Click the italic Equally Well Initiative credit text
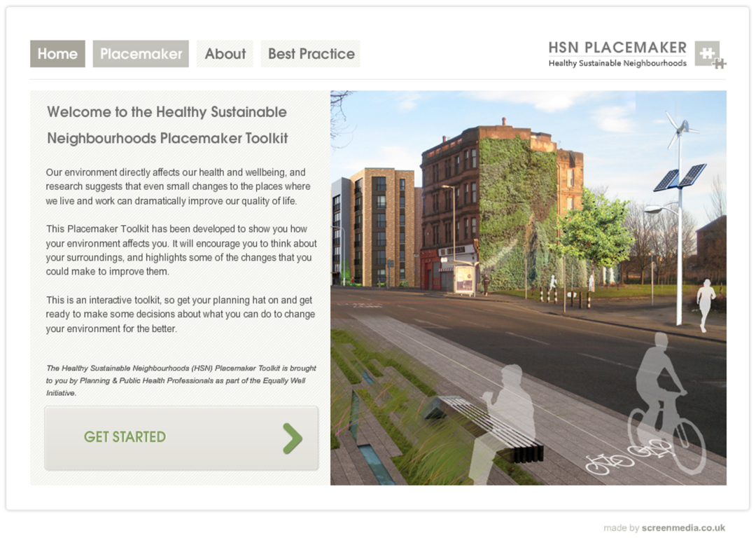This screenshot has height=538, width=756. [181, 380]
